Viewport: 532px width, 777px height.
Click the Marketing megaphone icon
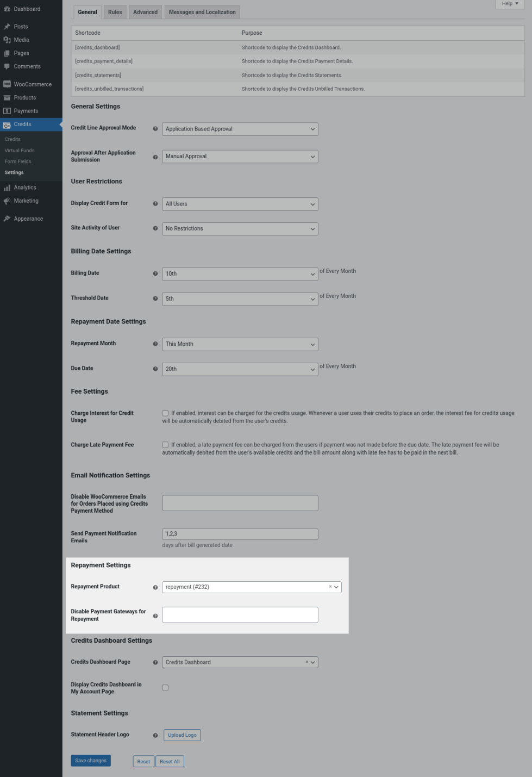click(7, 201)
